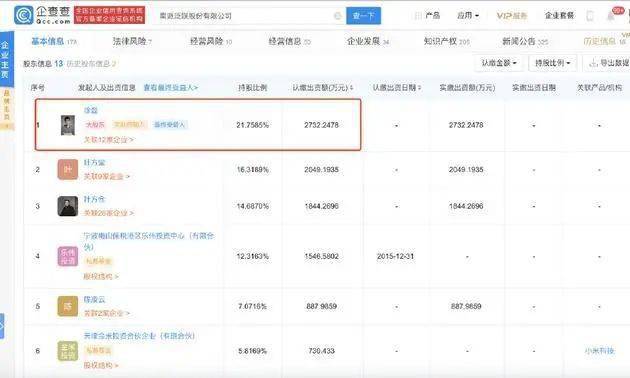Click the 实际控制人 tag in row 1
The height and width of the screenshot is (378, 630).
(x=129, y=125)
